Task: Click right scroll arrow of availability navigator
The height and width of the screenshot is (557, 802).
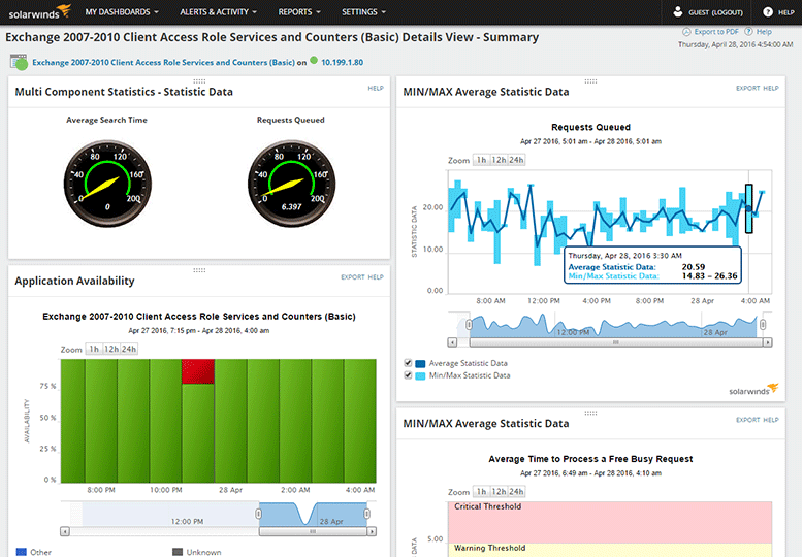Action: (372, 531)
